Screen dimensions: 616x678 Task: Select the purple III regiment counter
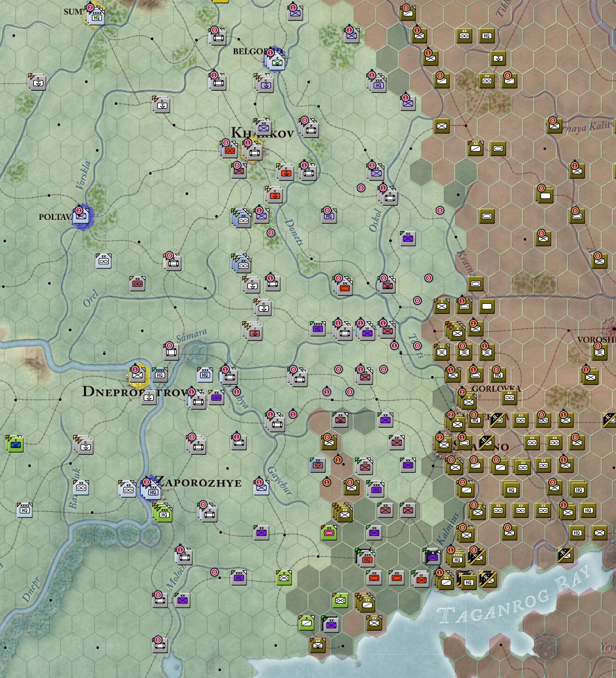tap(366, 332)
